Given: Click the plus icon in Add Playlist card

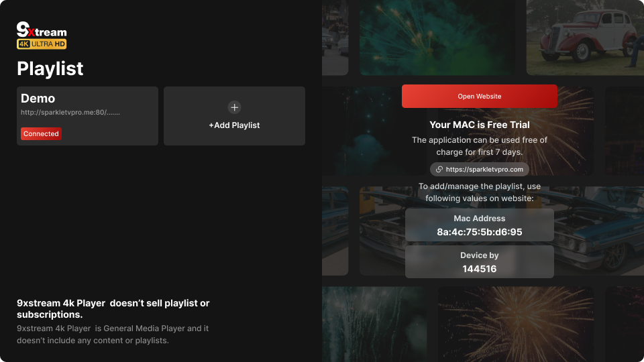Looking at the screenshot, I should pyautogui.click(x=234, y=107).
